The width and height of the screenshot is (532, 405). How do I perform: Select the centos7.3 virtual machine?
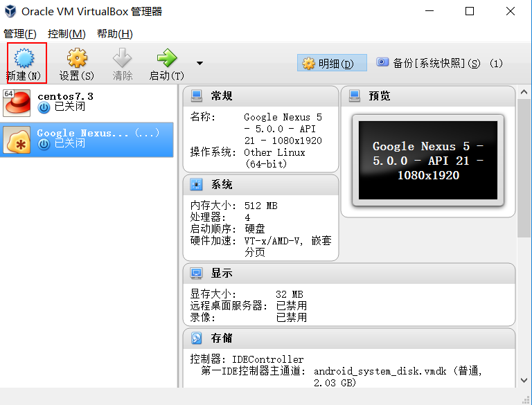coord(87,102)
